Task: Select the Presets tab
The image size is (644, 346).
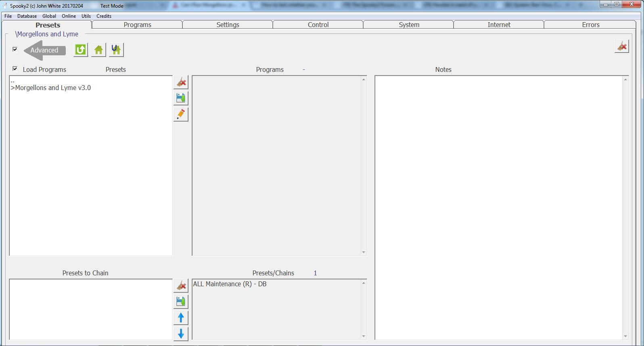Action: [48, 25]
